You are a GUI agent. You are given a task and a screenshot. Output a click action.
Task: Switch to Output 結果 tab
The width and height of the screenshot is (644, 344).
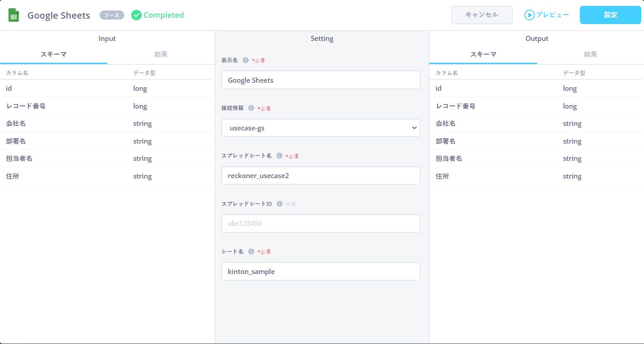(591, 55)
